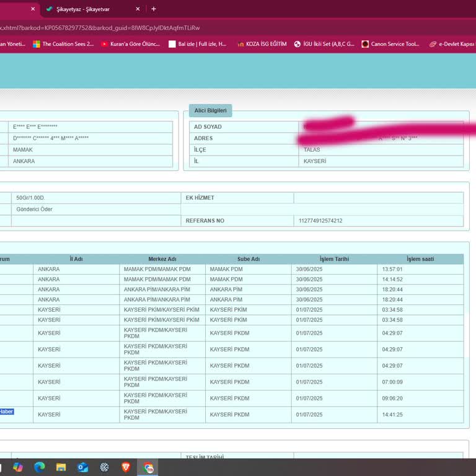Open the bookmark ending in Yöneti...

pos(13,44)
